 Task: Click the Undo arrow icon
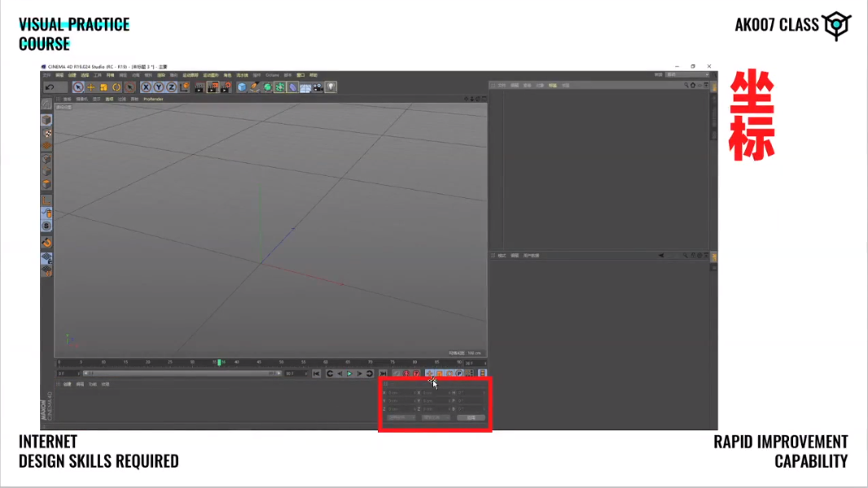click(x=50, y=87)
